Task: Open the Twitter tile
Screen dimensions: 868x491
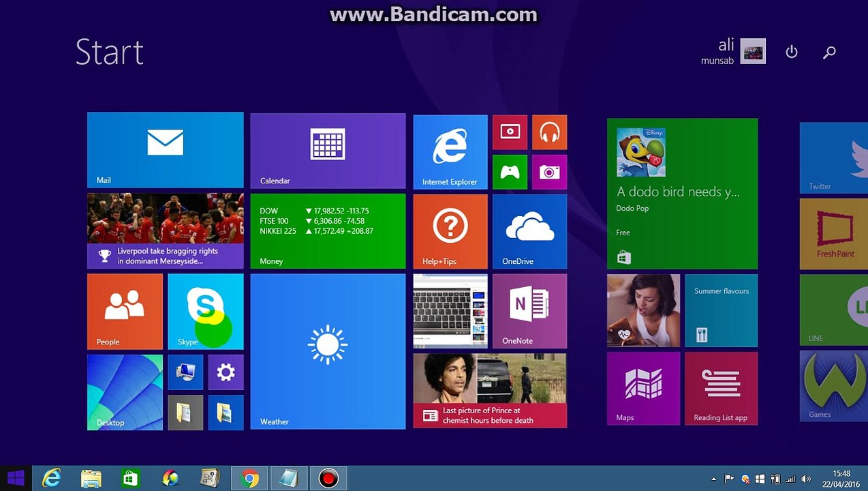Action: point(834,158)
